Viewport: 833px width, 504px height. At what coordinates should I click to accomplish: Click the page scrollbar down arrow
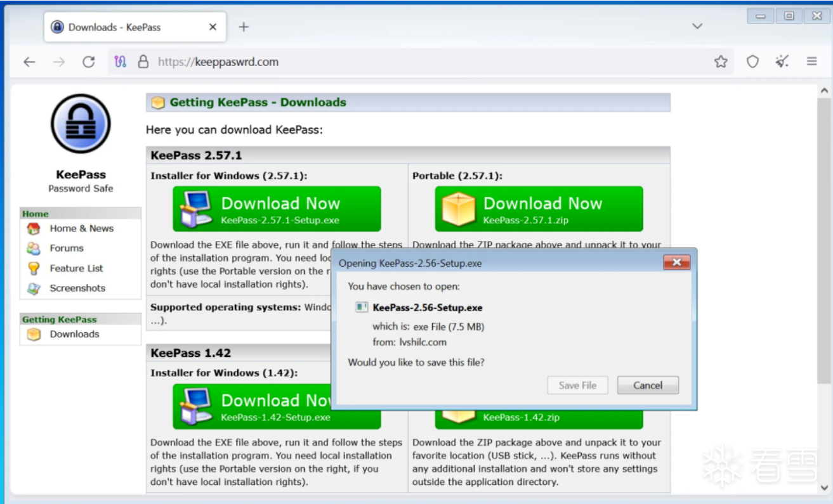824,488
